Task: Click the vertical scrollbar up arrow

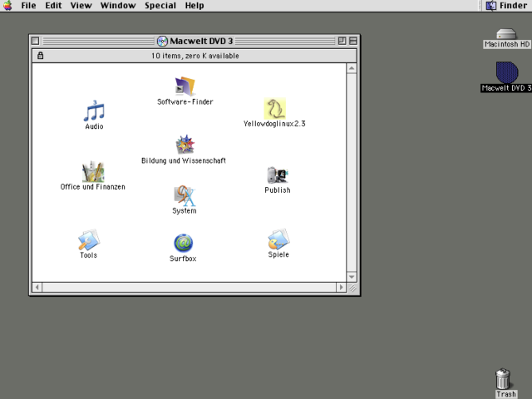Action: pyautogui.click(x=352, y=68)
